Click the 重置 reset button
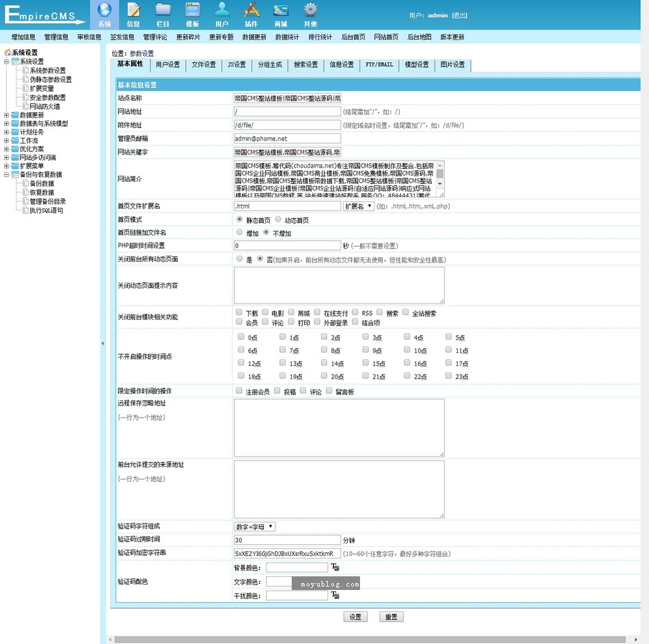649x644 pixels. (391, 617)
